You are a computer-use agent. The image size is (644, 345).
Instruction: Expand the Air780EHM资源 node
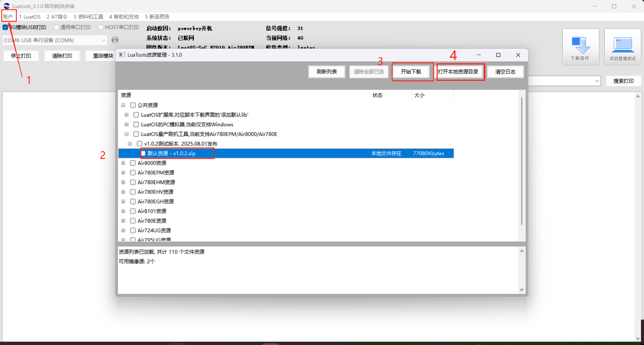[123, 182]
